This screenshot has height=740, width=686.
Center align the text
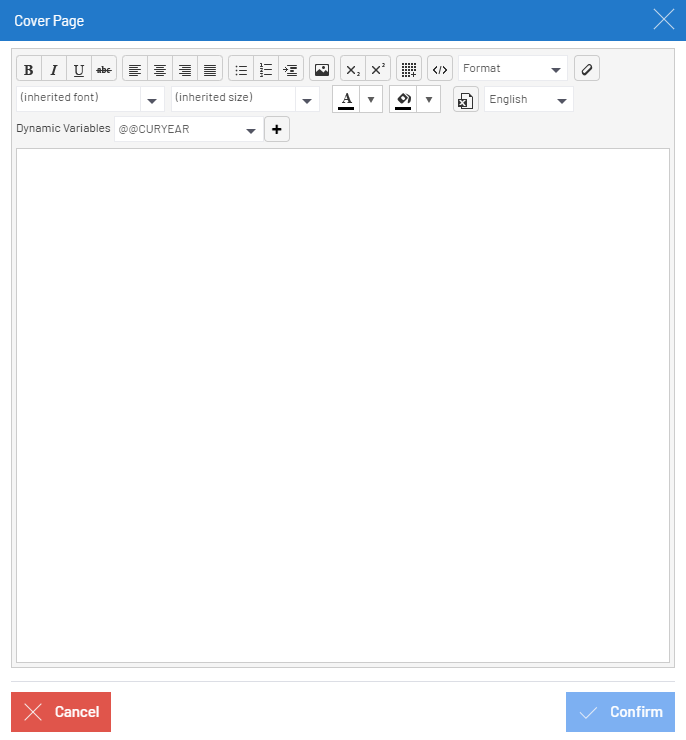coord(160,69)
